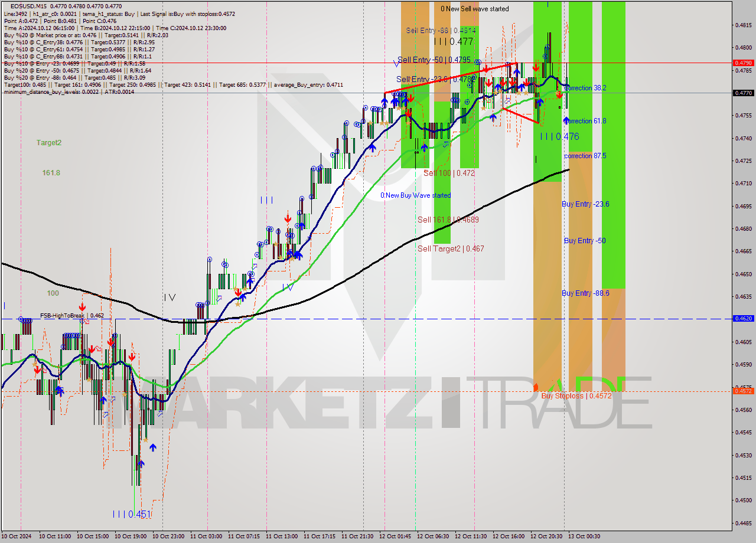The width and height of the screenshot is (756, 543).
Task: Click the 0.4815 price axis label
Action: point(743,25)
